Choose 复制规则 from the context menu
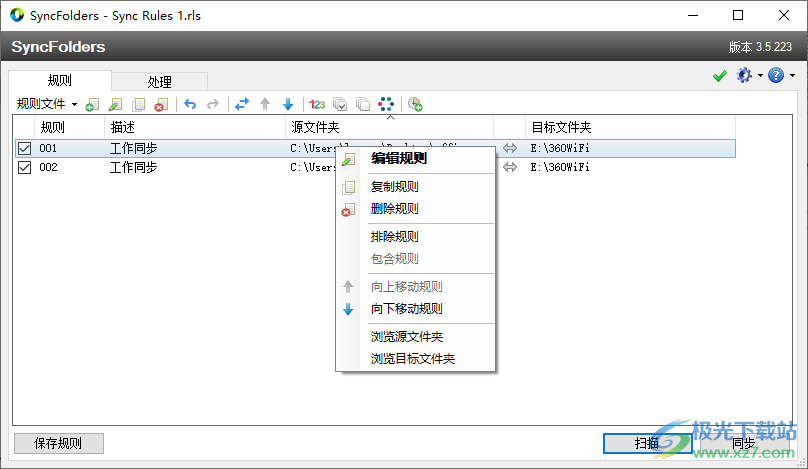 coord(415,187)
